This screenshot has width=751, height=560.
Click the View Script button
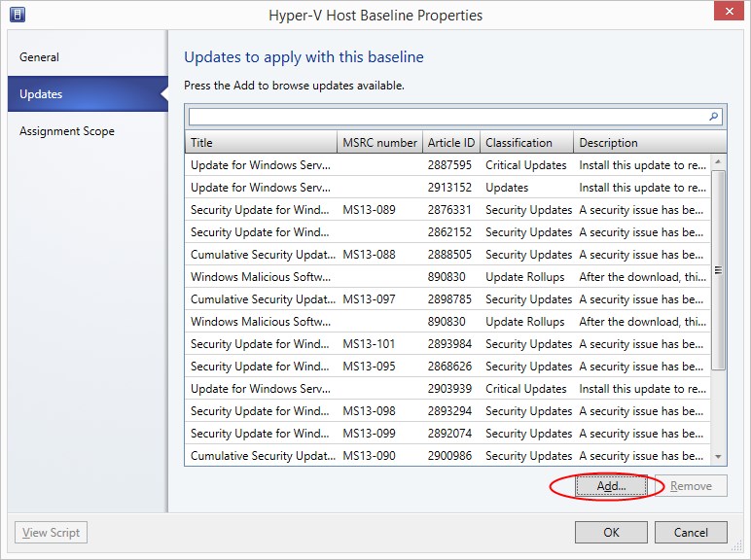click(51, 532)
